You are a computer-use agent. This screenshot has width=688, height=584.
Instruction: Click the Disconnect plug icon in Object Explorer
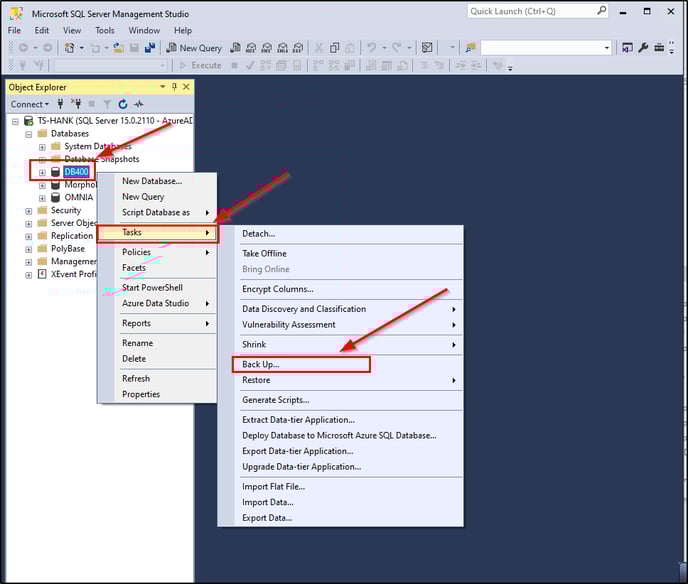click(76, 104)
